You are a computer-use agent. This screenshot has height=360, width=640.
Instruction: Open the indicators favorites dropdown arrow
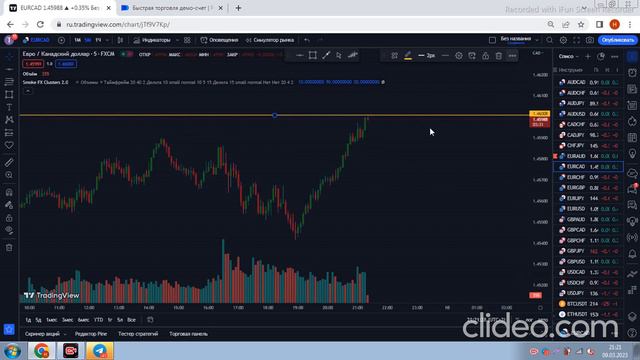(177, 40)
